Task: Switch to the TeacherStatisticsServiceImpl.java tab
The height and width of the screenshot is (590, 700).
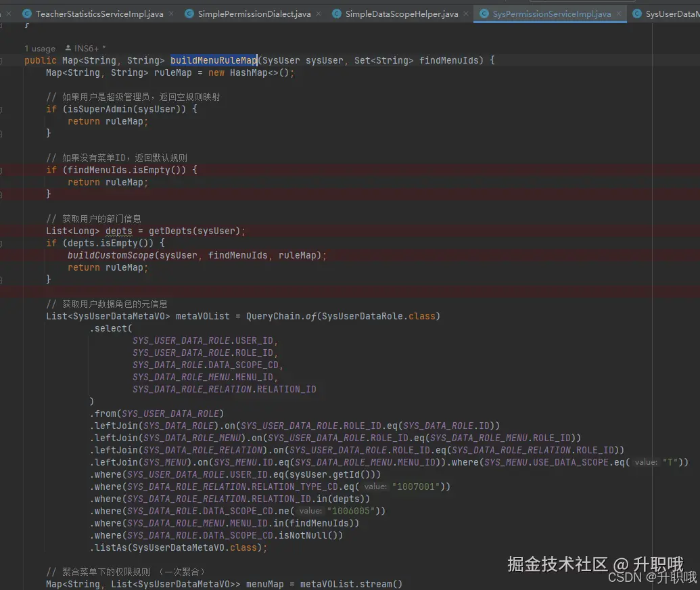Action: (99, 14)
